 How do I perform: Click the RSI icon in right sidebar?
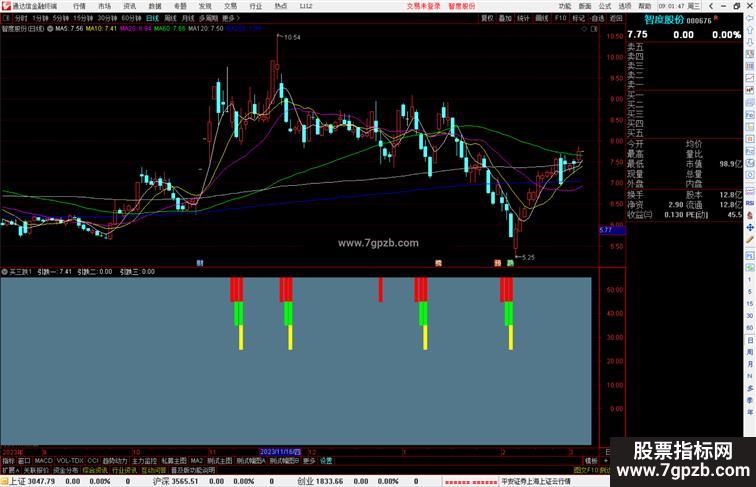[x=750, y=203]
